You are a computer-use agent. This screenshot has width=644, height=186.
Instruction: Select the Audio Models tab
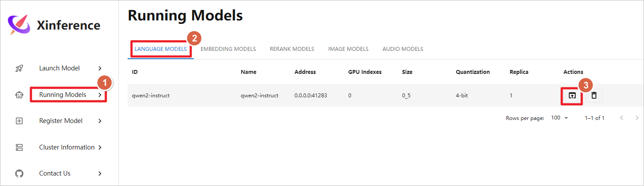(x=403, y=49)
